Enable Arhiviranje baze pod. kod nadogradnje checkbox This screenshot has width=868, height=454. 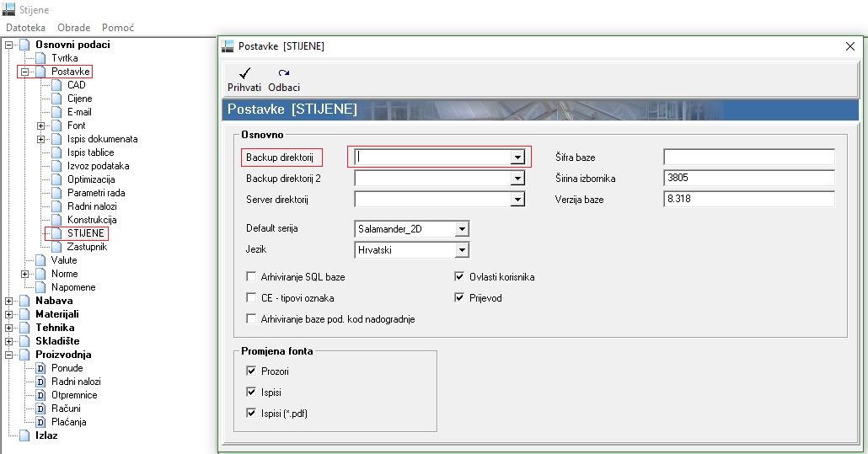[x=251, y=318]
